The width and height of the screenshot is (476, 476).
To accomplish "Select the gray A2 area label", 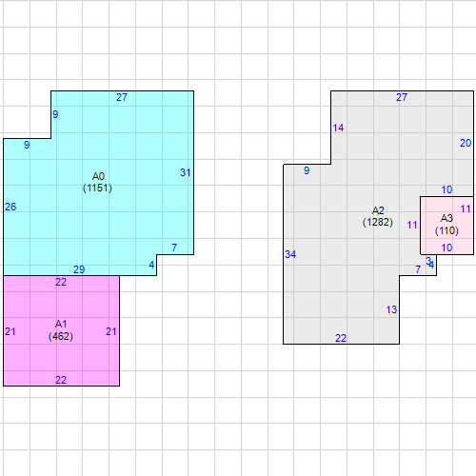I will pos(378,210).
